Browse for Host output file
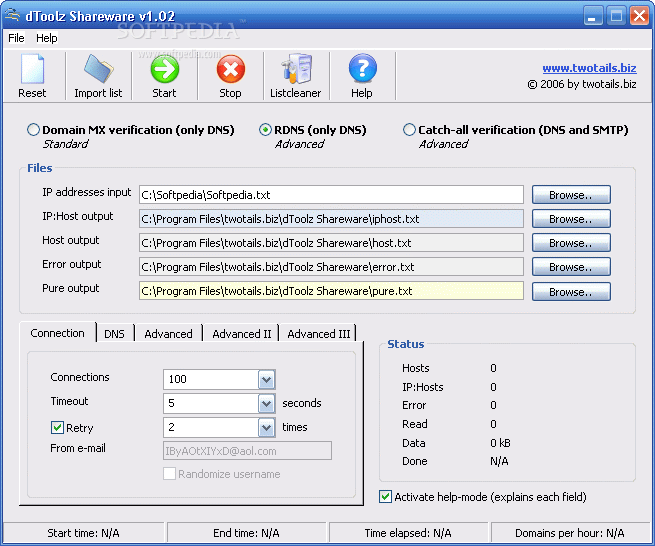655x546 pixels. (571, 243)
